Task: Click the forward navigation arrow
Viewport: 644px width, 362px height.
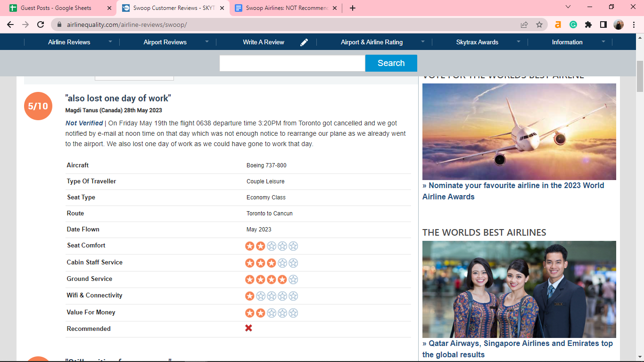Action: pos(25,25)
